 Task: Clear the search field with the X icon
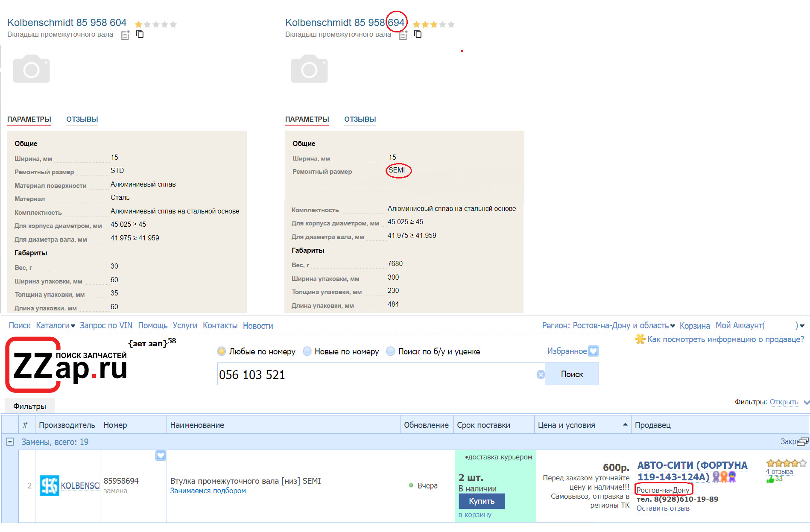point(541,374)
